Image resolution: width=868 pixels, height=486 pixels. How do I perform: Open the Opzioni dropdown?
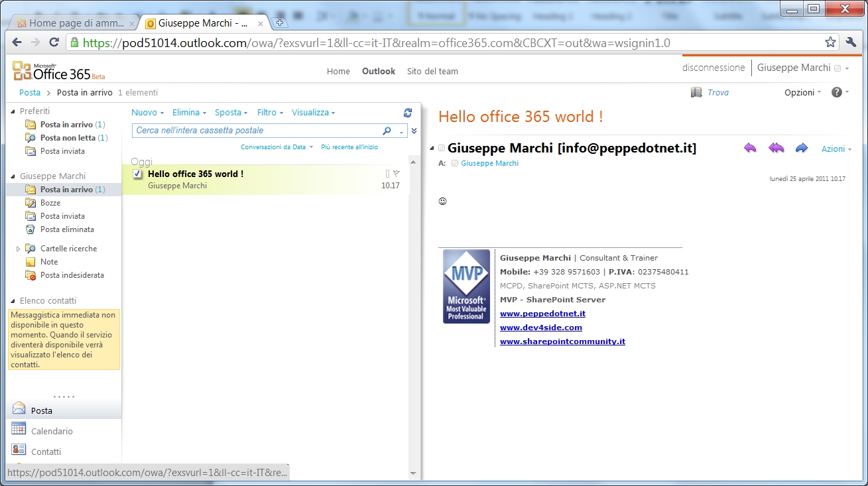click(802, 92)
